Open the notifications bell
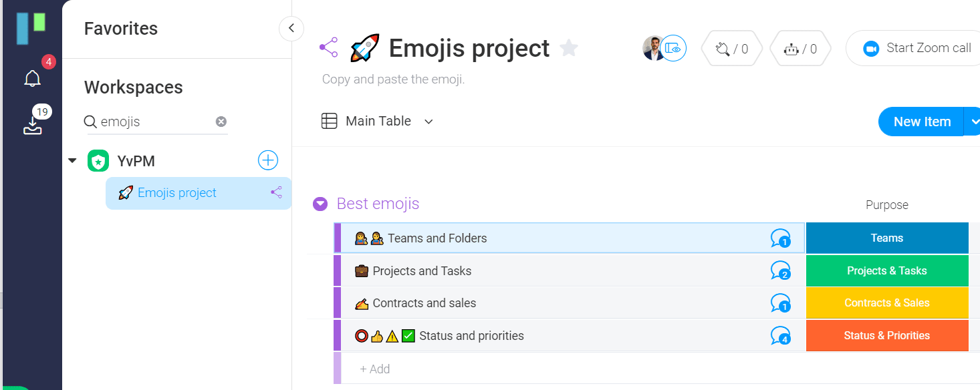 (x=32, y=78)
